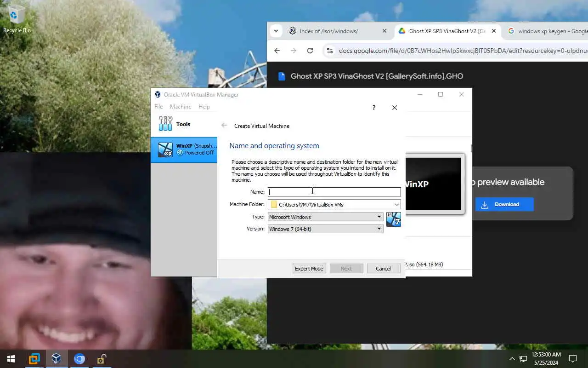Switch to the windows xp keygen Google tab
The height and width of the screenshot is (368, 588).
click(547, 31)
